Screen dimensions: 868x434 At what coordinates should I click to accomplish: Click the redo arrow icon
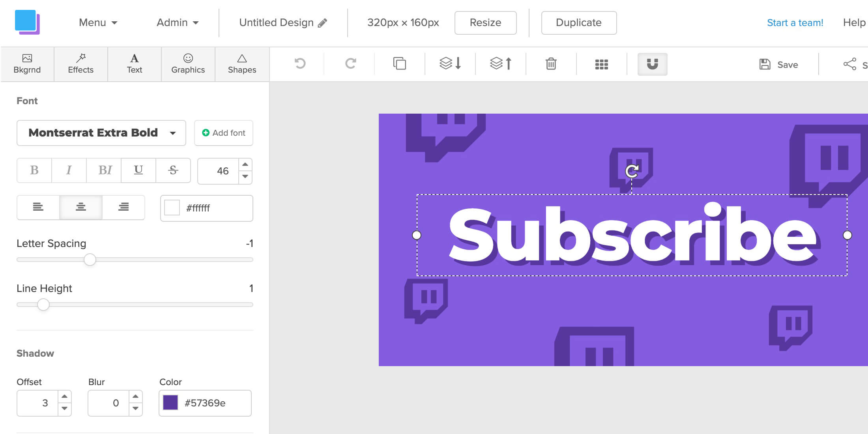click(x=350, y=64)
